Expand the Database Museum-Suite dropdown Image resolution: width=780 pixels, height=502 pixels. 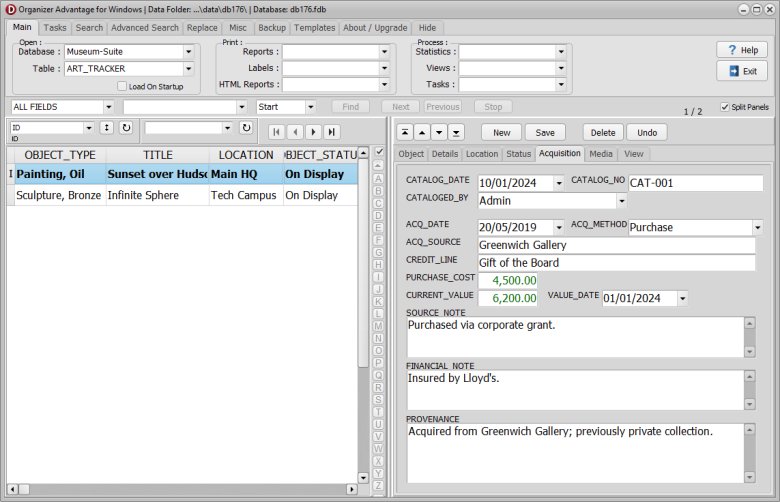188,52
